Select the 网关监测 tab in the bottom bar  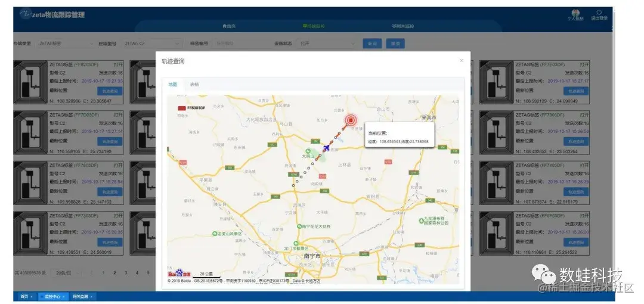82,296
